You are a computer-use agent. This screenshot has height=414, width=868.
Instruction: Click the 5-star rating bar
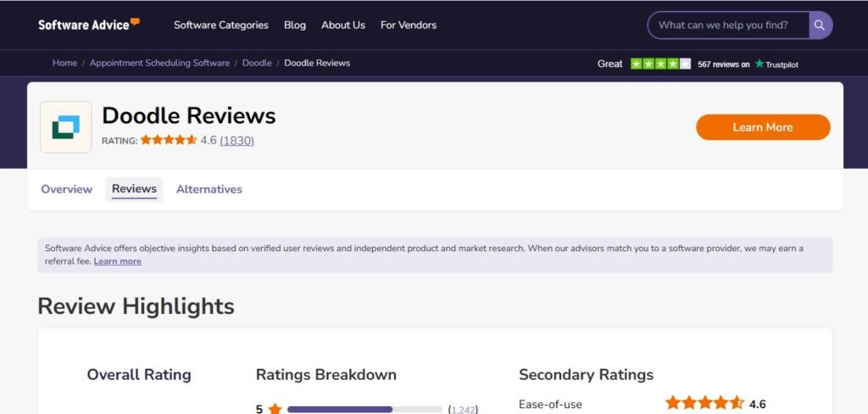click(364, 410)
